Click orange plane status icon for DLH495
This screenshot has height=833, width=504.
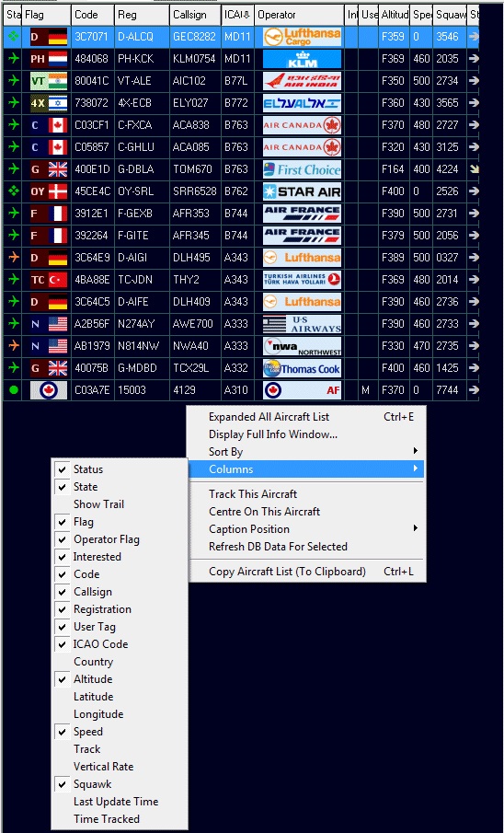[x=14, y=258]
